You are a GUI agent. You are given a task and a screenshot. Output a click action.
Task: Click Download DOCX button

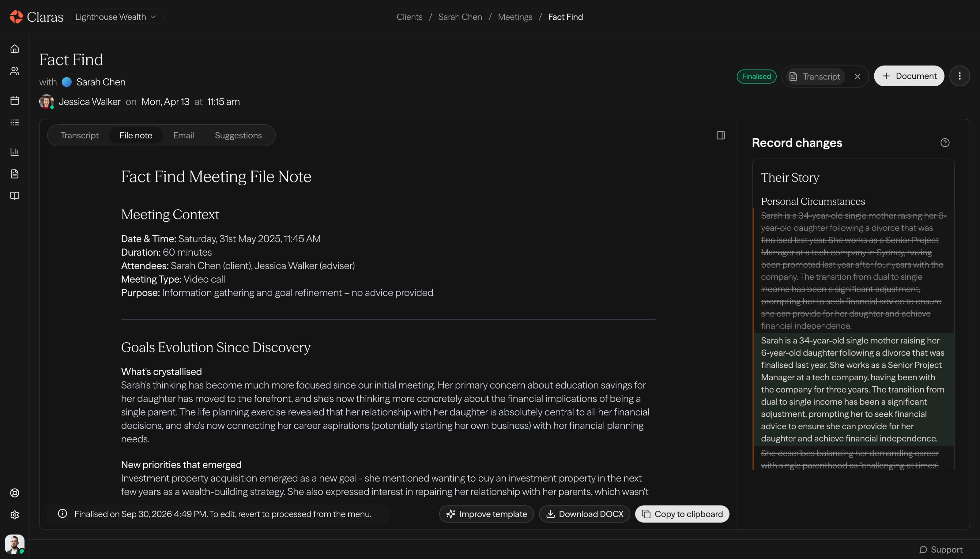584,514
